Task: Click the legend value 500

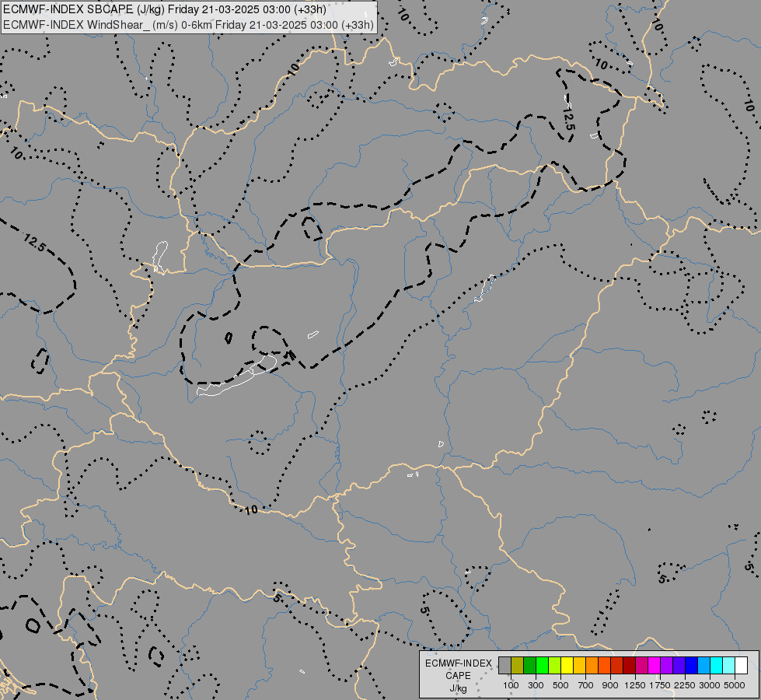Action: (560, 685)
